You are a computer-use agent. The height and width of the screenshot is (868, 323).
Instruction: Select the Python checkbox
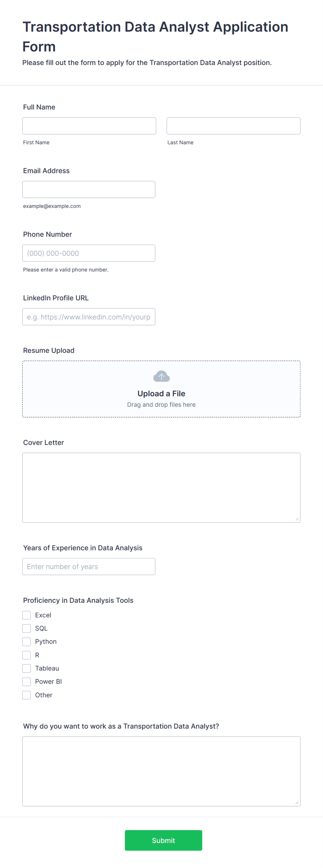27,641
